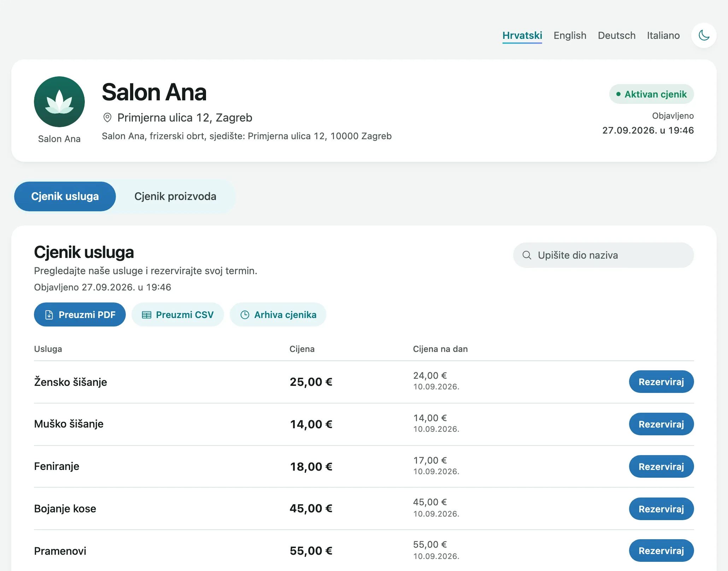
Task: Click the Muško šišanje service name
Action: tap(69, 424)
